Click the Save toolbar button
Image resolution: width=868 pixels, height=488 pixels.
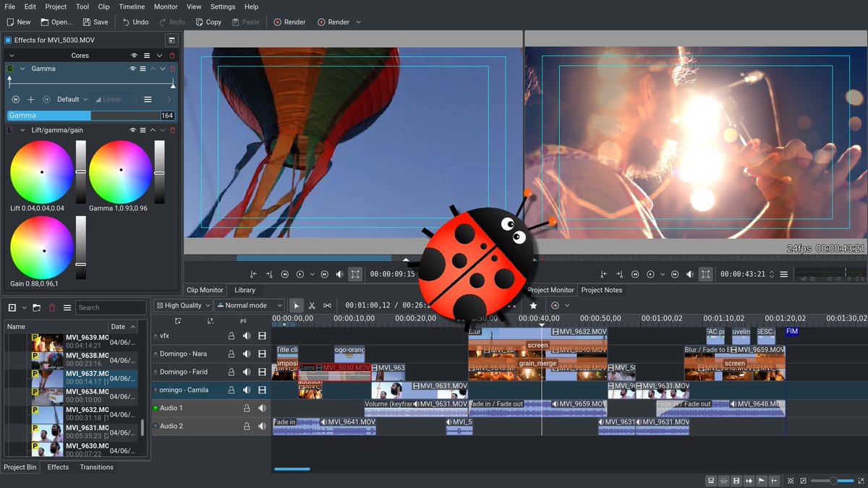point(95,22)
